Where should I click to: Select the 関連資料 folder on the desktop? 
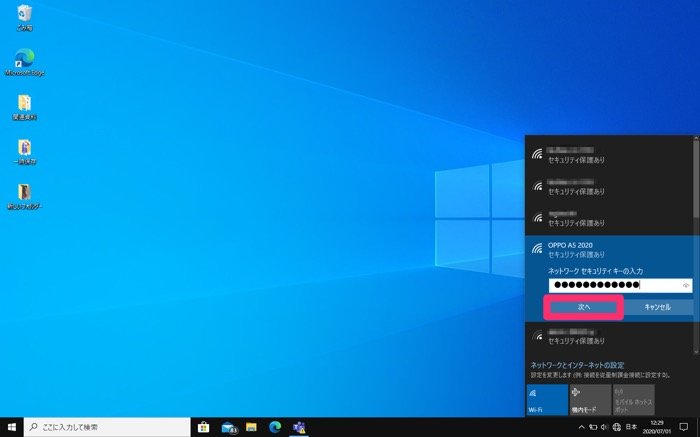tap(25, 107)
